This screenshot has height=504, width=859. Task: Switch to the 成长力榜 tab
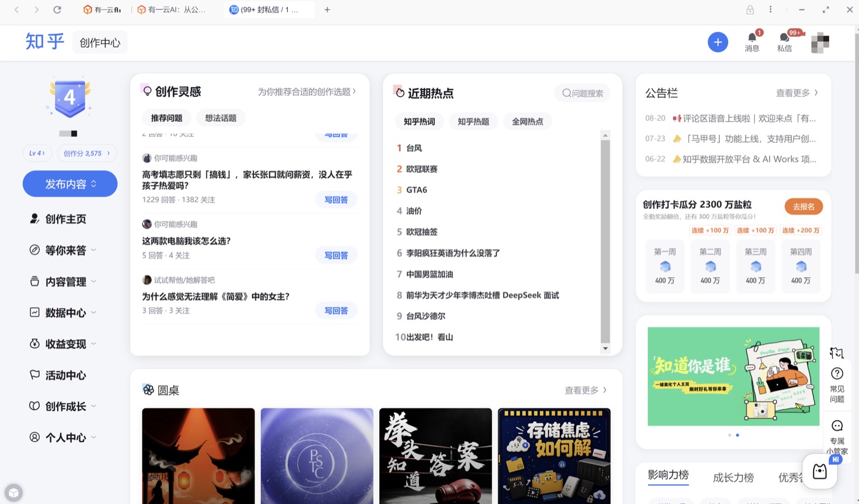(733, 477)
